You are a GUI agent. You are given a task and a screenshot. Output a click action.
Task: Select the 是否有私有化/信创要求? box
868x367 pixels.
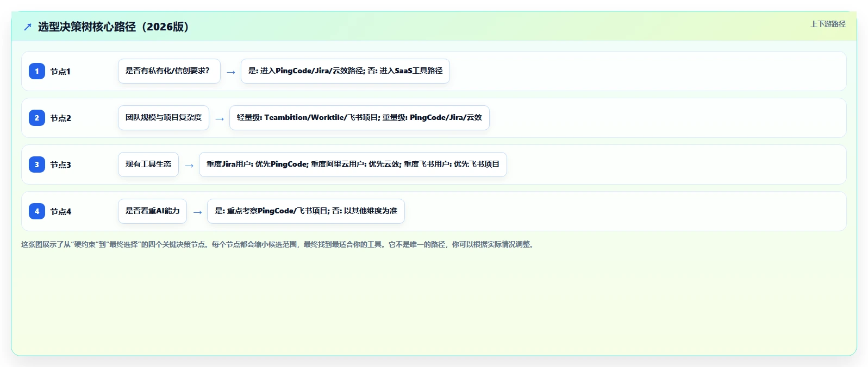169,71
